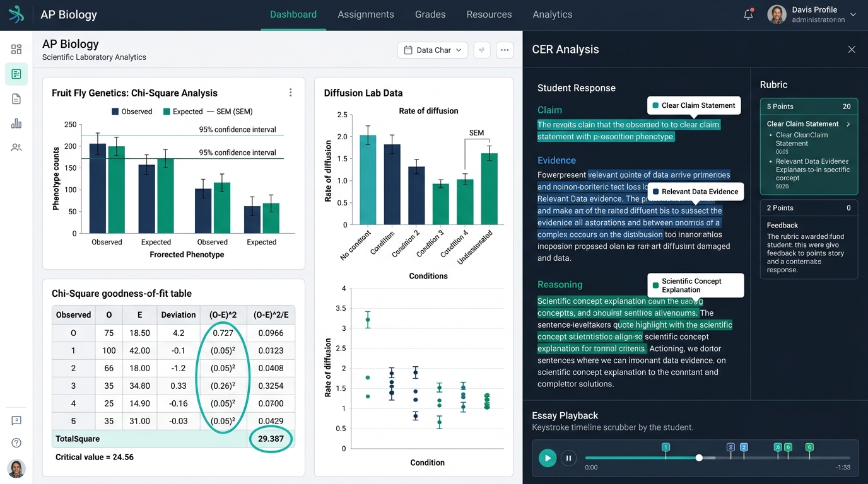Jump to the last green timeline marker
The height and width of the screenshot is (484, 868).
tap(809, 447)
